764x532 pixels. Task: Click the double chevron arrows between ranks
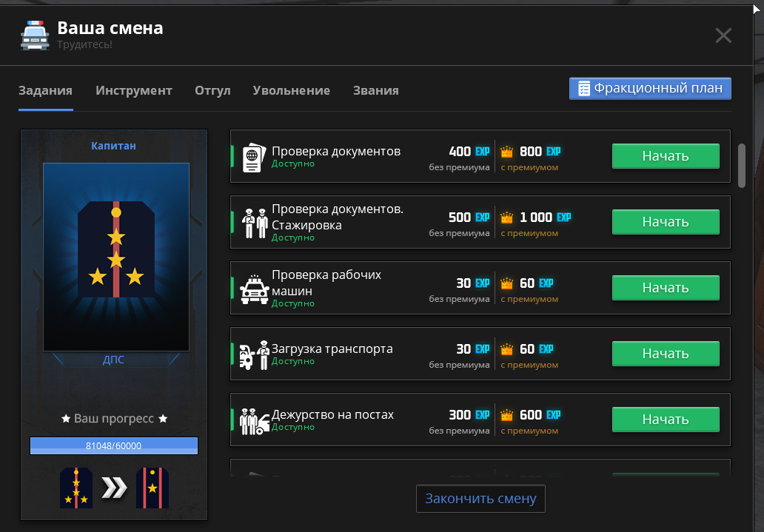[x=115, y=488]
